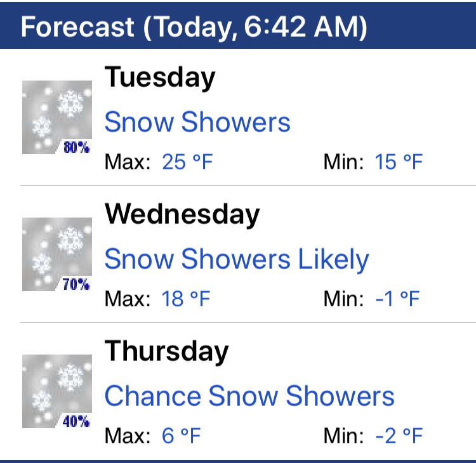Select Tuesday's min temperature 15 °F

point(399,162)
